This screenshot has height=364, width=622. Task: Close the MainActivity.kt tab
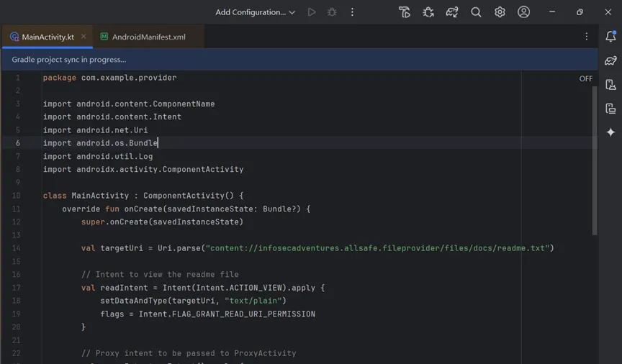coord(84,37)
